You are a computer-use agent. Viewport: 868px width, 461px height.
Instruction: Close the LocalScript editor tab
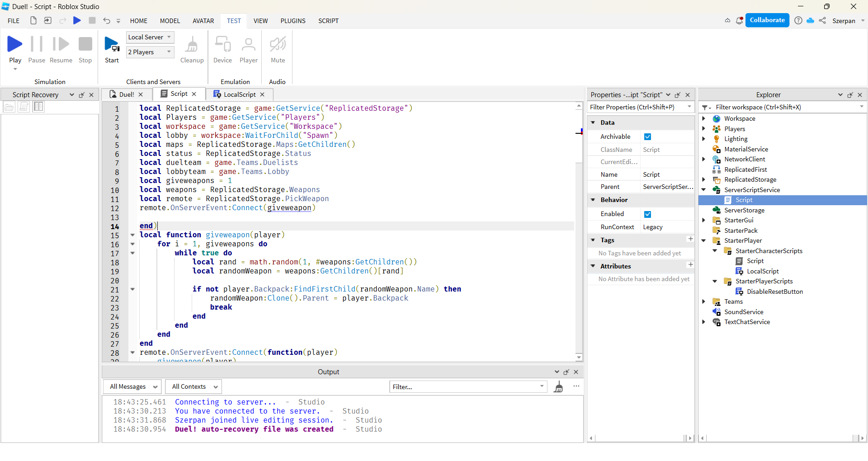(x=262, y=94)
